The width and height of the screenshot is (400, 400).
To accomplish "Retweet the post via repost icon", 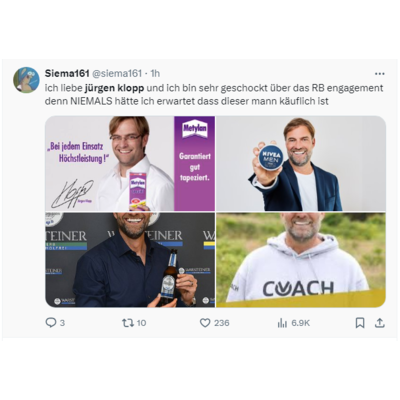I will (128, 323).
